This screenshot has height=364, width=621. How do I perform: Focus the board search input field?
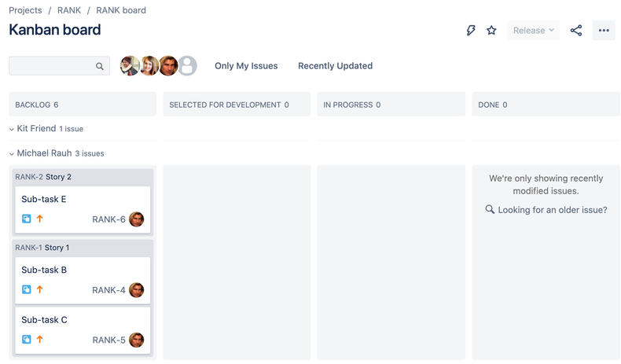point(60,66)
